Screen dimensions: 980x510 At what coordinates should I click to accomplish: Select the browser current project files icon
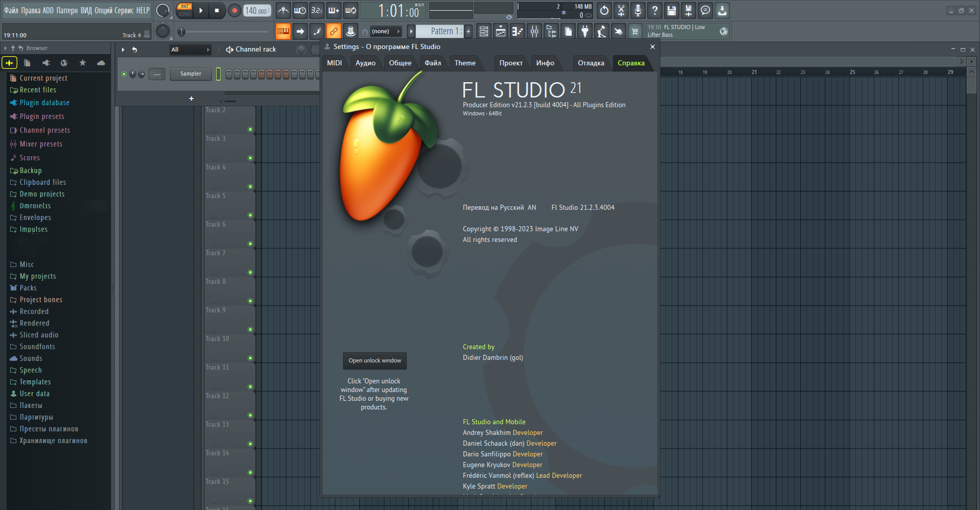coord(27,63)
